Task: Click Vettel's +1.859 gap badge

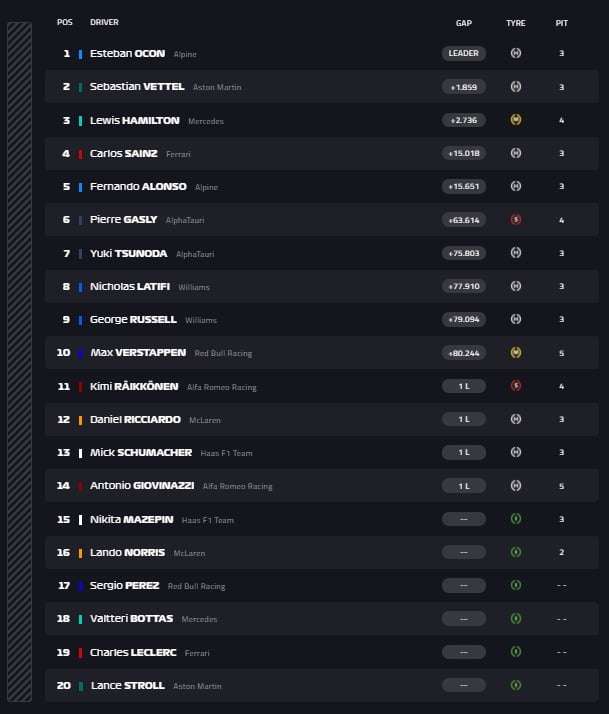Action: [x=463, y=87]
